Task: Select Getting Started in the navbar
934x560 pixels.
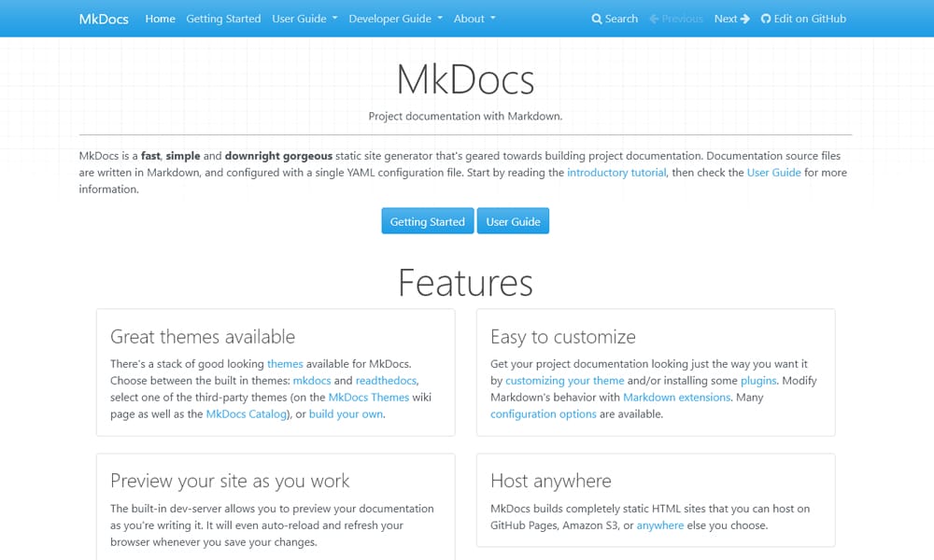Action: [223, 18]
